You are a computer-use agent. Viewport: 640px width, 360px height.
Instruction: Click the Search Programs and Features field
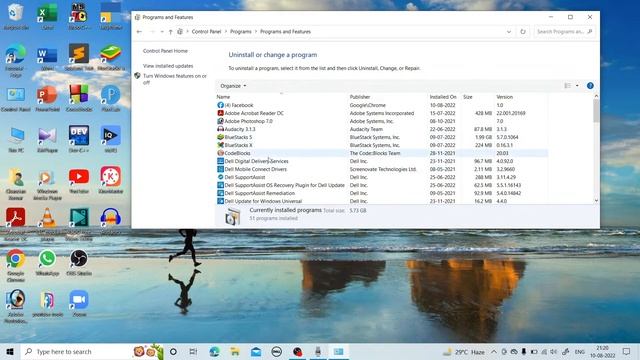pyautogui.click(x=564, y=31)
